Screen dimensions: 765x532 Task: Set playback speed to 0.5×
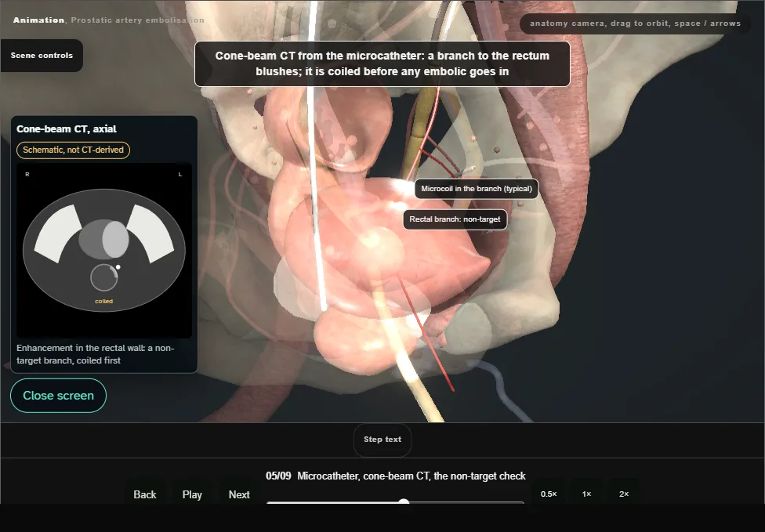[x=549, y=494]
